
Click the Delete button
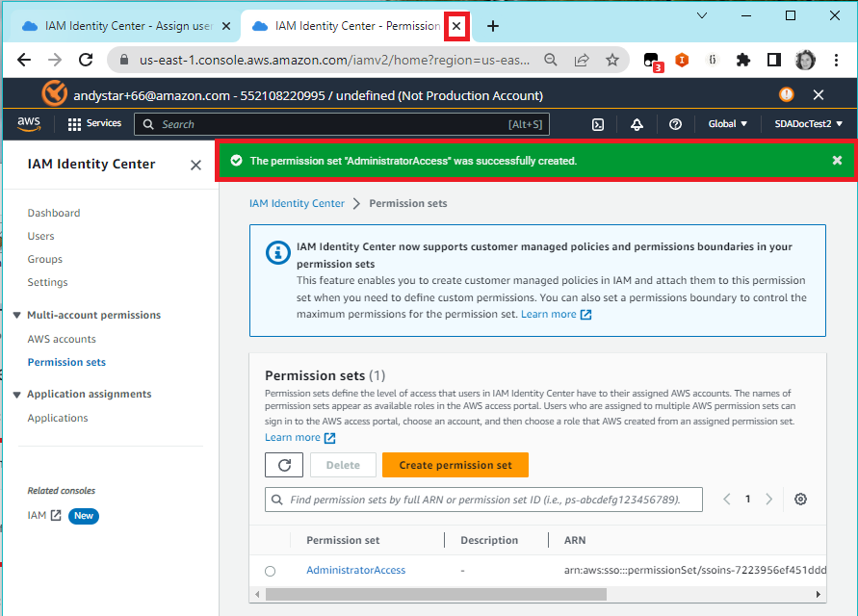pyautogui.click(x=343, y=465)
